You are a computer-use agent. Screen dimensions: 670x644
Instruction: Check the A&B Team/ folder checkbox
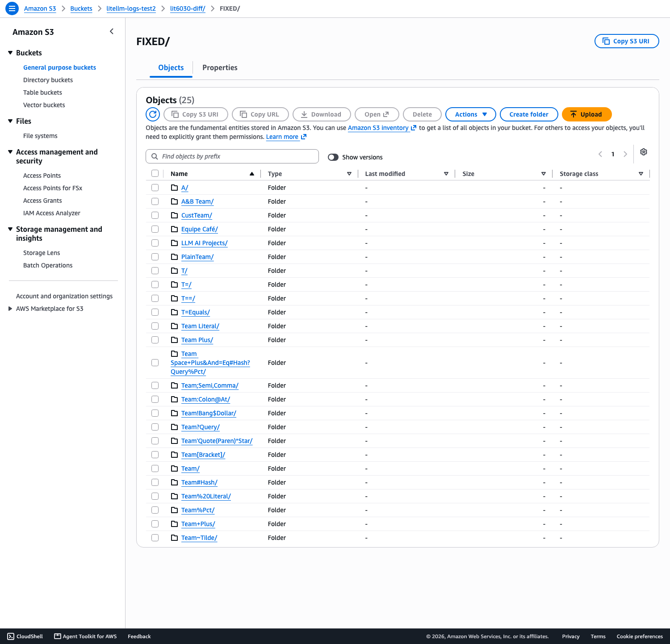coord(155,201)
